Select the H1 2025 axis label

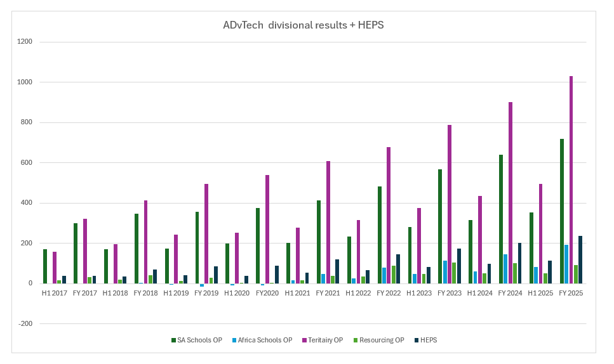click(541, 293)
